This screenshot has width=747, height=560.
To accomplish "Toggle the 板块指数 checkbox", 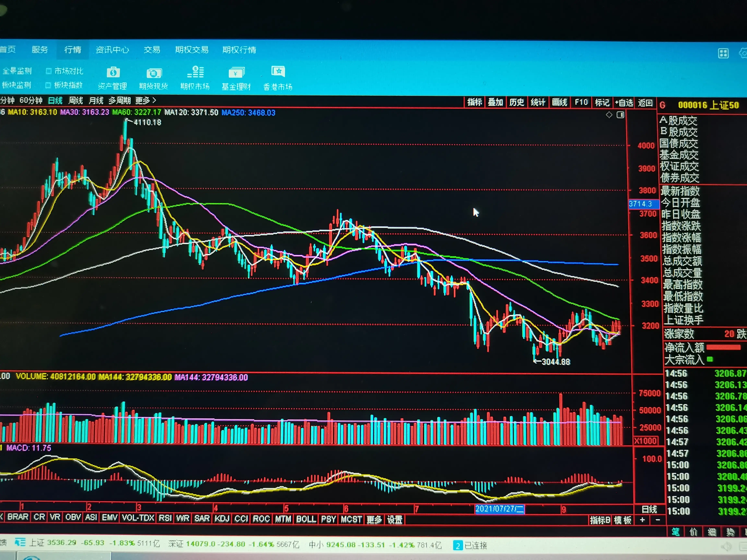I will 48,85.
